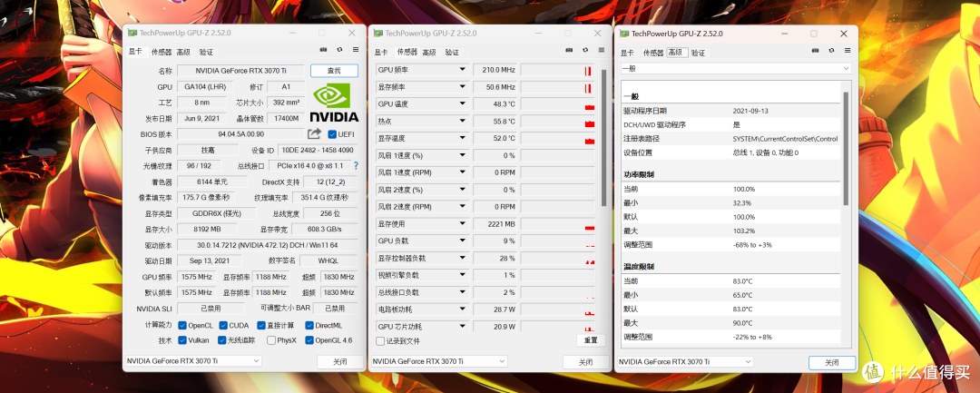Switch to 验证 tab in middle window
This screenshot has width=980, height=393.
tap(452, 53)
